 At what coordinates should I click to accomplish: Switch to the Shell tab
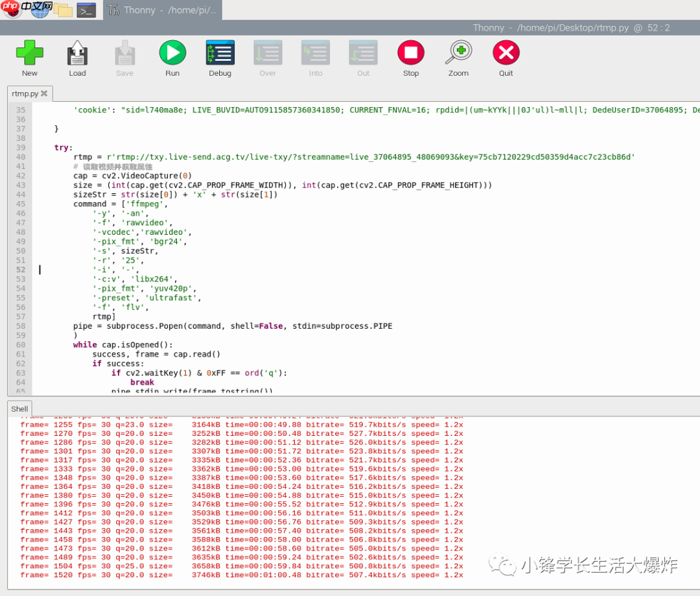[x=19, y=409]
